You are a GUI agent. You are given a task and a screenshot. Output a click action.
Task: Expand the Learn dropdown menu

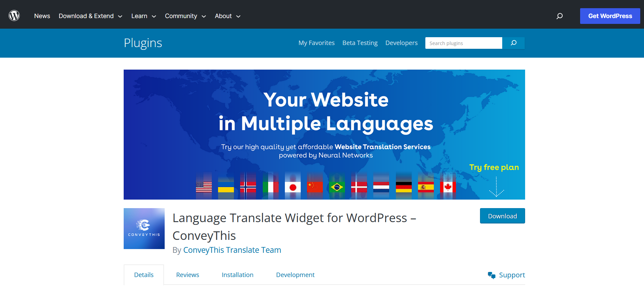[143, 16]
